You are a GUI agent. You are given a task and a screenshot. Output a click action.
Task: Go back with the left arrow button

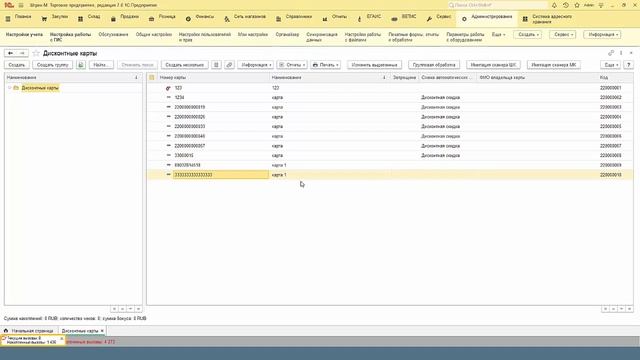[11, 53]
